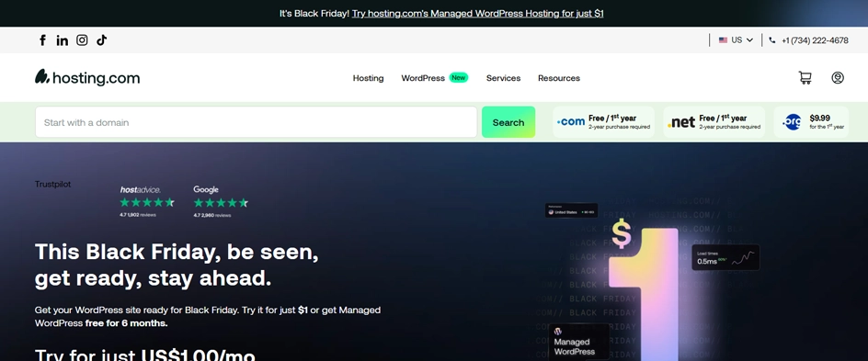
Task: Open the WordPress menu
Action: [423, 78]
